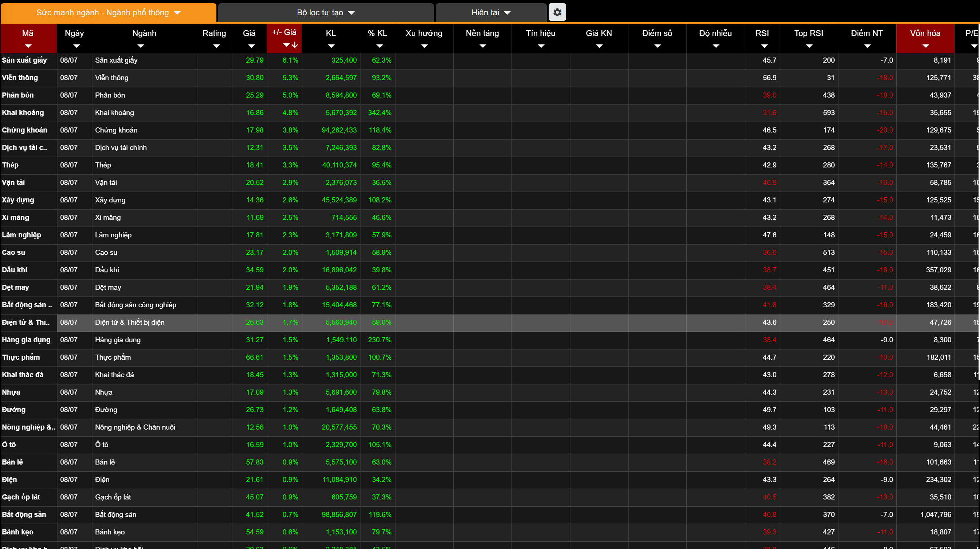Click the sort arrow in +/- Giá header

pos(295,45)
